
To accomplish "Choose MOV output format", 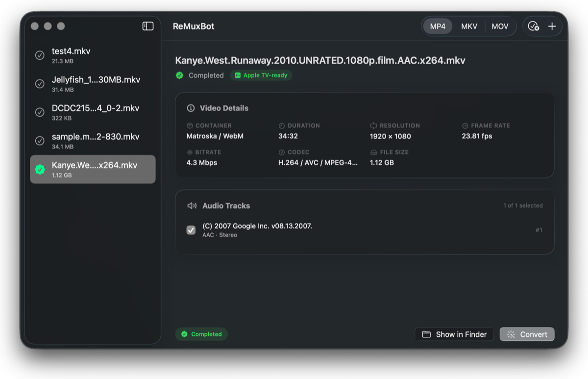I will (500, 26).
